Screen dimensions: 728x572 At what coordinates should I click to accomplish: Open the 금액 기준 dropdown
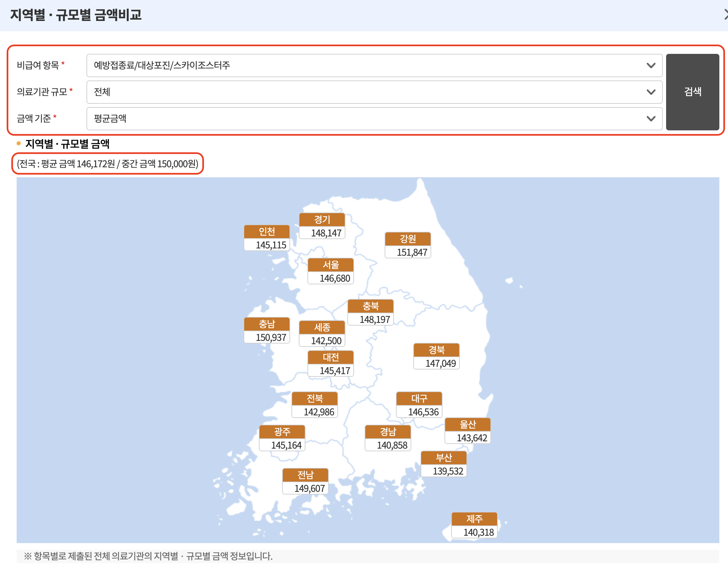click(374, 118)
